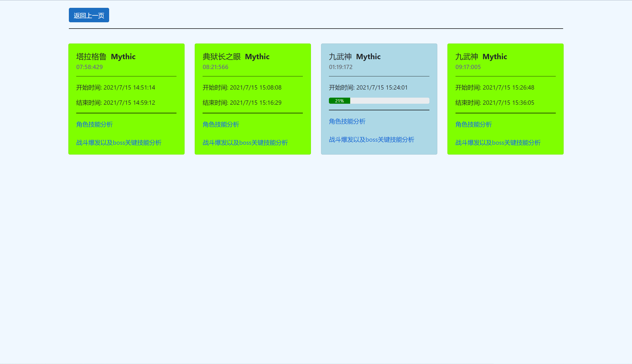
Task: Click 开始时间: 2021/7/15 15:24:01
Action: coord(368,88)
